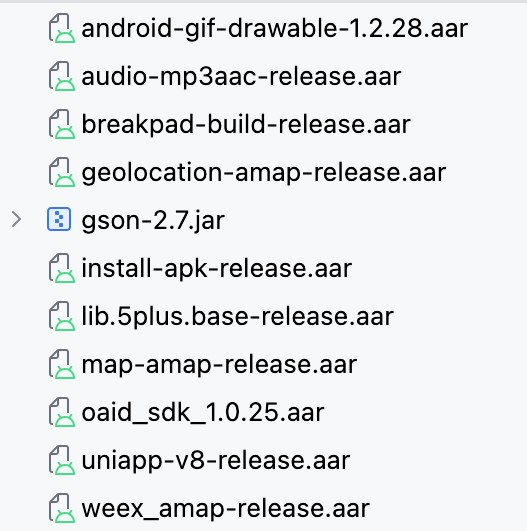This screenshot has height=531, width=527.
Task: Click the map-amap-release.aar file icon
Action: click(61, 365)
